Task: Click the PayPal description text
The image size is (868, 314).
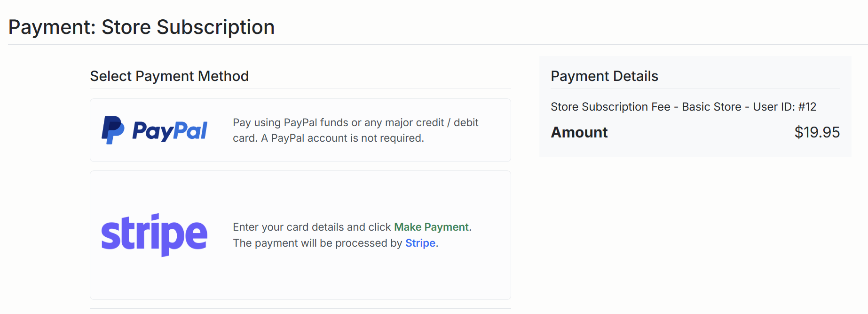Action: pyautogui.click(x=355, y=130)
